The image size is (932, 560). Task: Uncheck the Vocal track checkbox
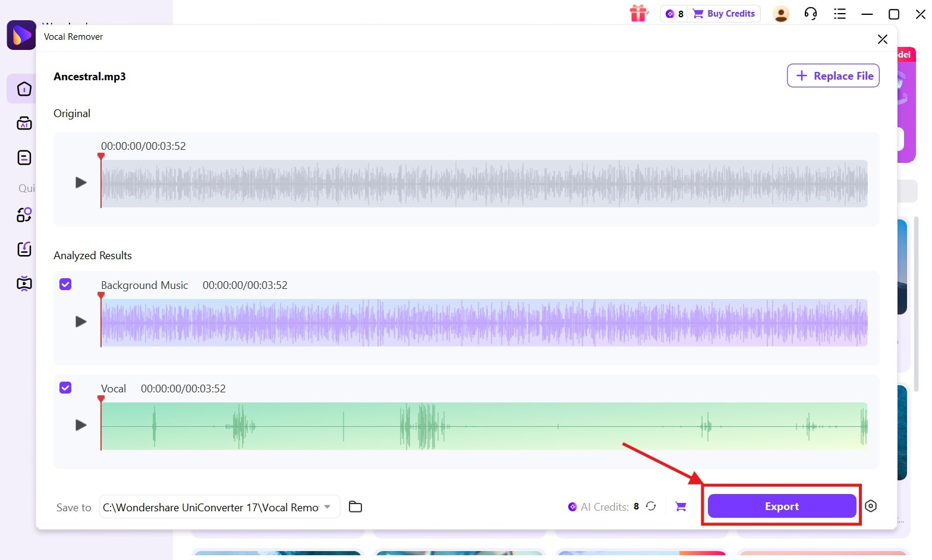pyautogui.click(x=65, y=388)
